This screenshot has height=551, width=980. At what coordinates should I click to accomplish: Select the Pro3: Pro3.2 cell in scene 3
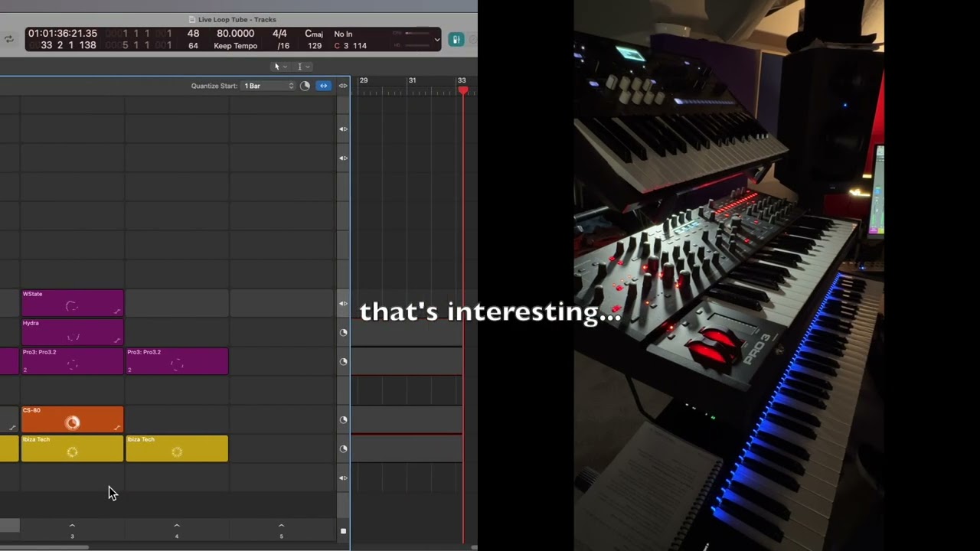click(72, 361)
